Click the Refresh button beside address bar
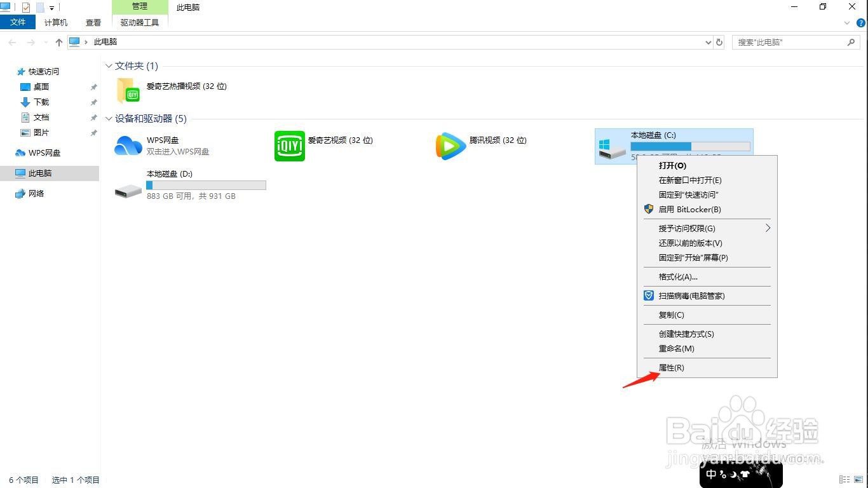This screenshot has width=868, height=488. click(719, 43)
